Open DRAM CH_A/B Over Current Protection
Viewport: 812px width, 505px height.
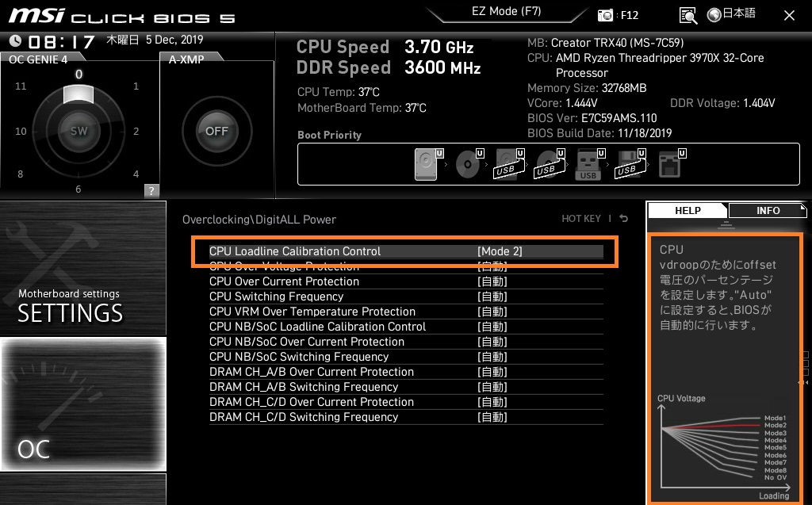(406, 371)
